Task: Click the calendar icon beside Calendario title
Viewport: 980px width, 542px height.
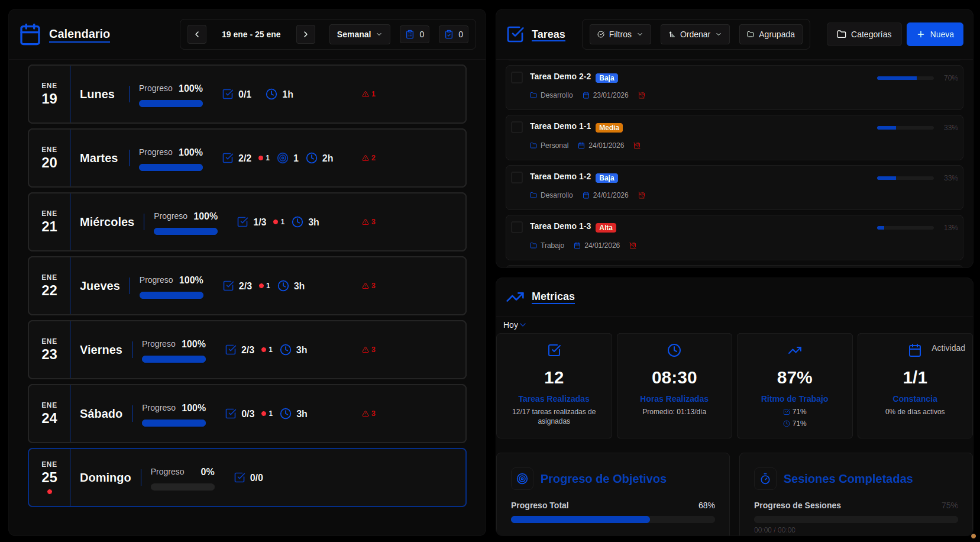Action: pyautogui.click(x=30, y=34)
